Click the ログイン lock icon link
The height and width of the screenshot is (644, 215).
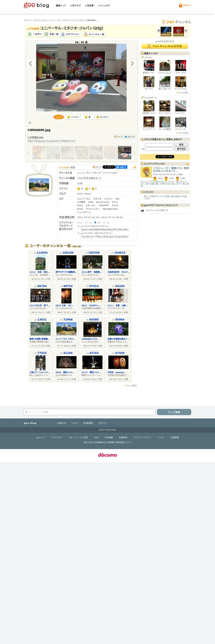185,5
